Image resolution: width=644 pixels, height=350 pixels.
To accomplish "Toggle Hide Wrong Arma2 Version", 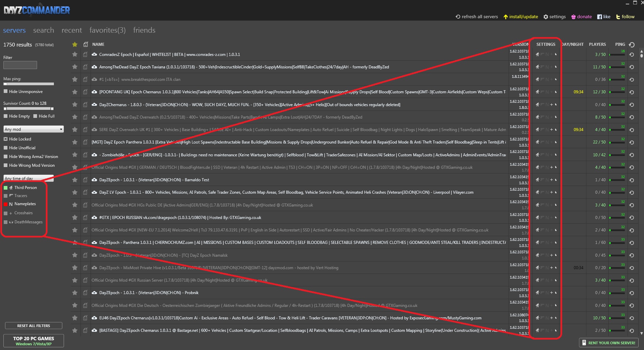I will click(5, 157).
